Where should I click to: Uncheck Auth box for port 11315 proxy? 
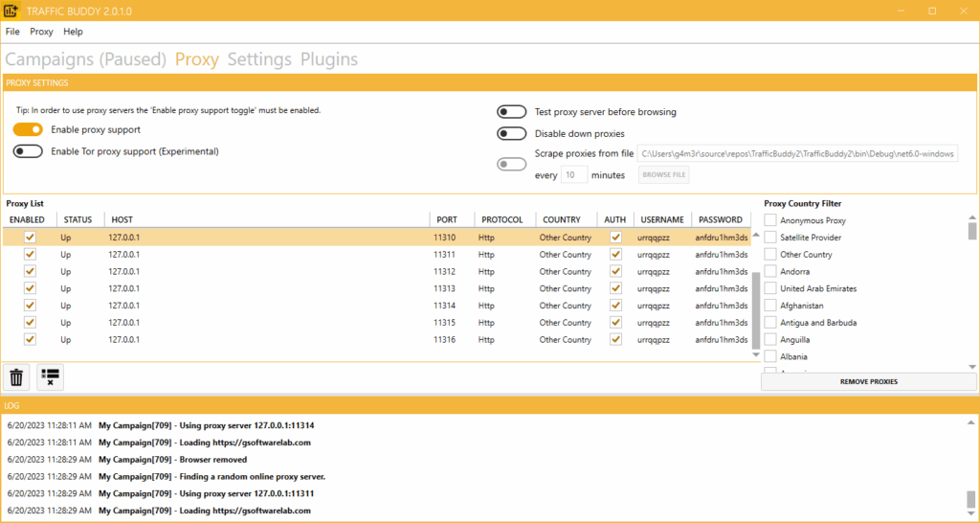(x=615, y=323)
